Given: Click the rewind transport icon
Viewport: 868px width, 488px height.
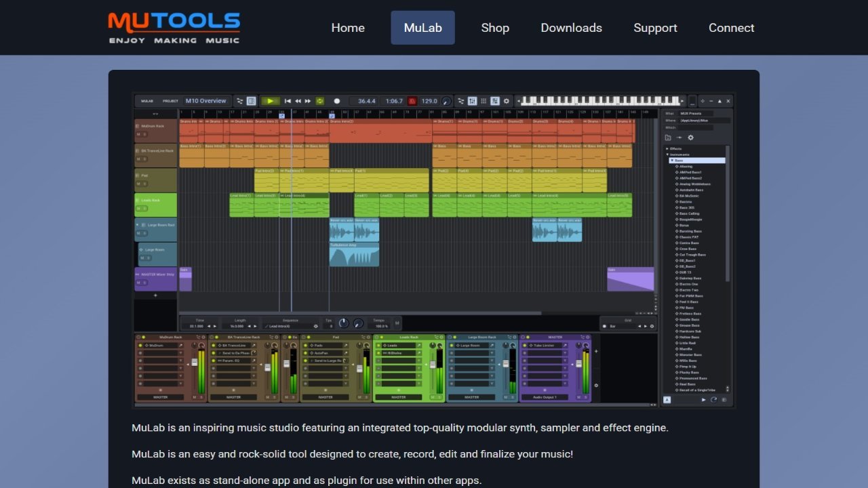Looking at the screenshot, I should tap(298, 101).
